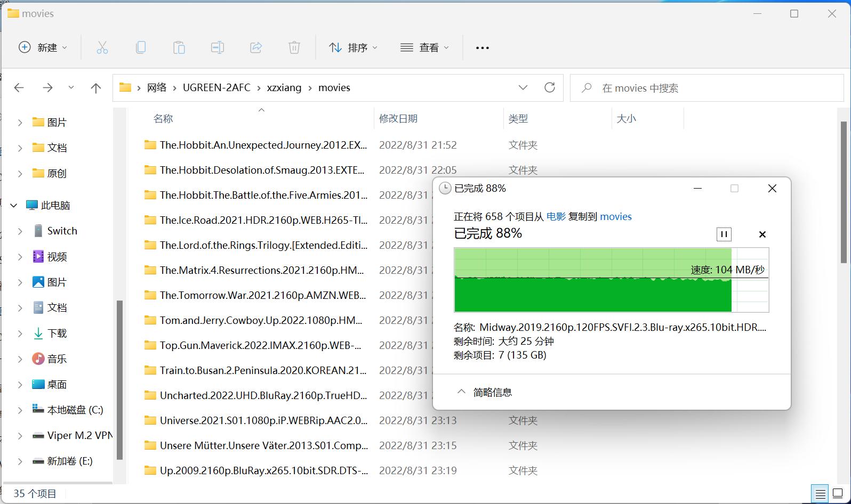Click the Share icon in toolbar

[256, 47]
